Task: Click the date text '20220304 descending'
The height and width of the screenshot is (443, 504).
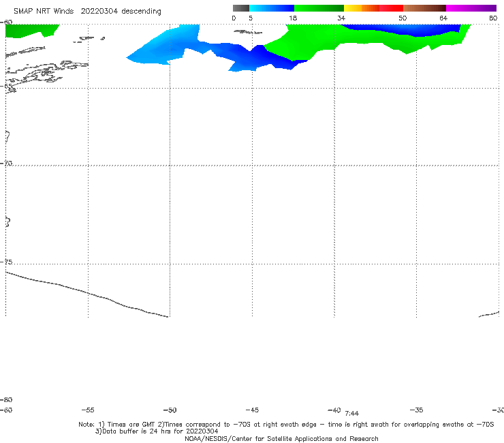Action: 121,12
